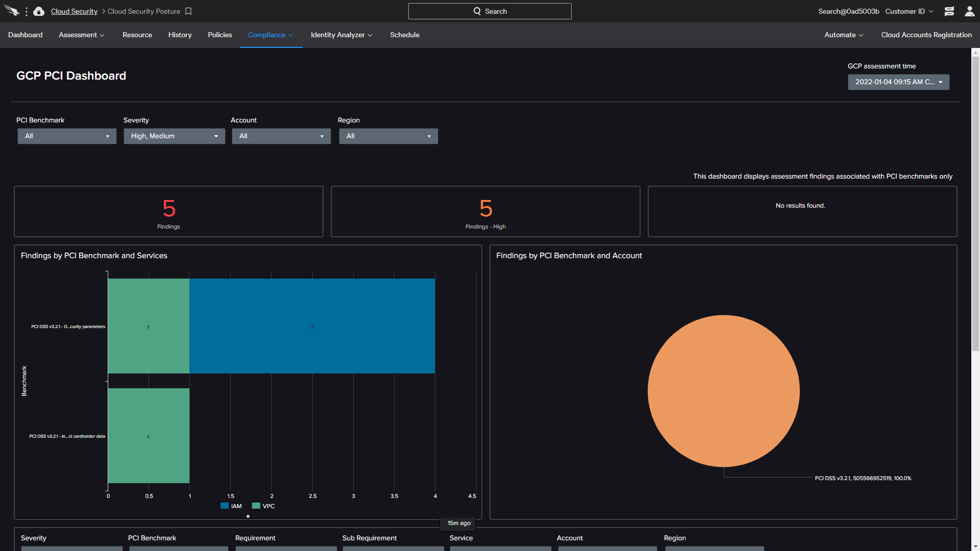Click the Account table column header
980x551 pixels.
570,538
